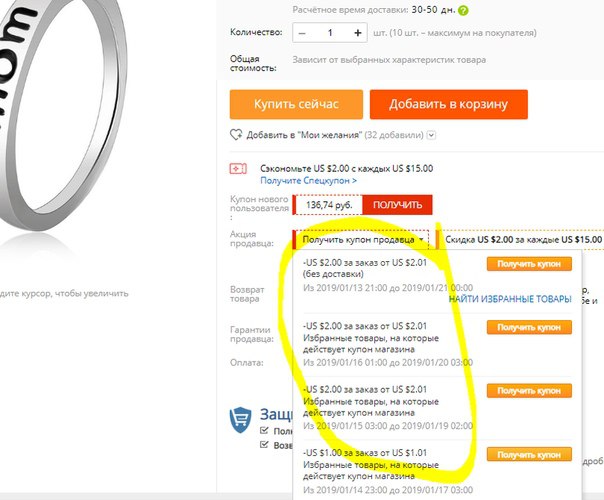Click the Добавить в корзину button

[x=449, y=104]
